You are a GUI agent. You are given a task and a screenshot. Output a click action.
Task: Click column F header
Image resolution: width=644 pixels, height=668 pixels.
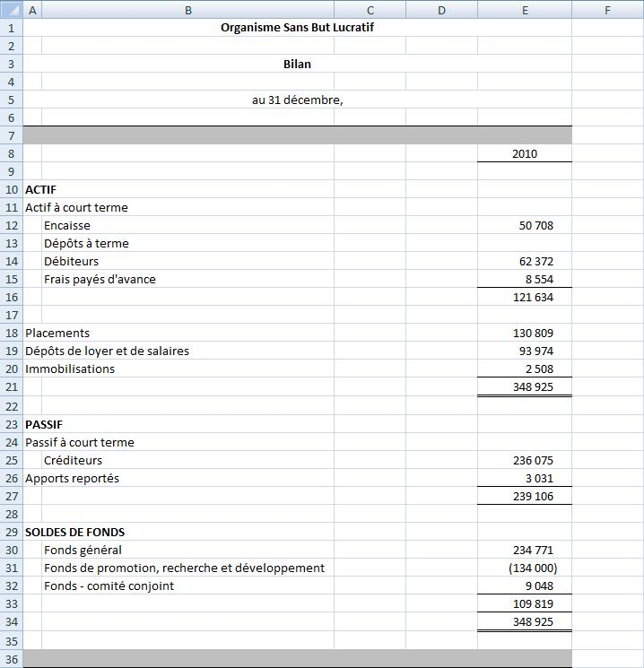(607, 10)
